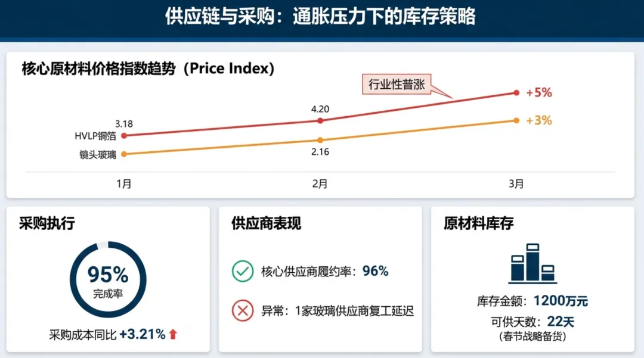Click the red X icon for the abnormal supplier
This screenshot has width=644, height=358.
242,310
